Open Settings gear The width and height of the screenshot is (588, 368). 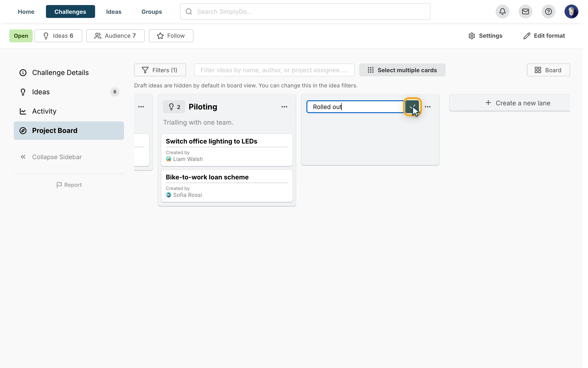[x=485, y=36]
